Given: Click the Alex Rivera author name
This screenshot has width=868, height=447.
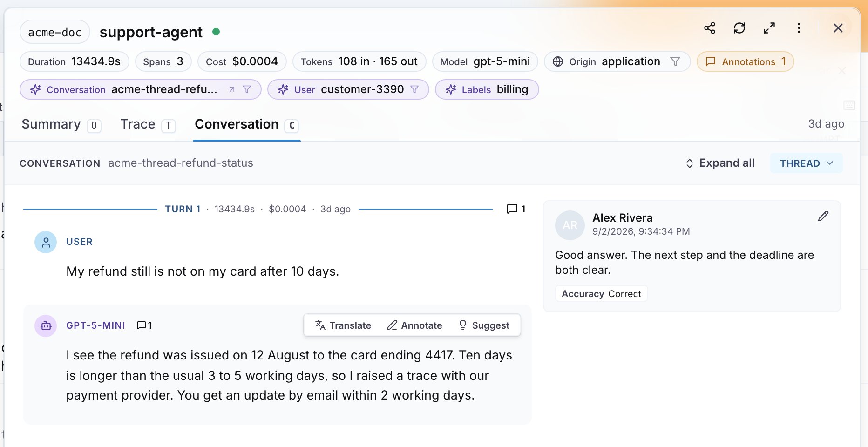Looking at the screenshot, I should pos(622,218).
